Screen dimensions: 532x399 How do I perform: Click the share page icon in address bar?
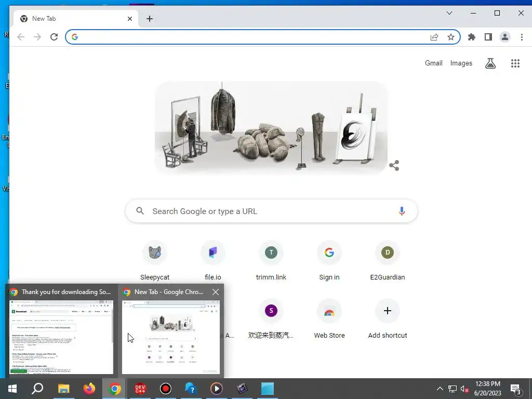pos(434,37)
